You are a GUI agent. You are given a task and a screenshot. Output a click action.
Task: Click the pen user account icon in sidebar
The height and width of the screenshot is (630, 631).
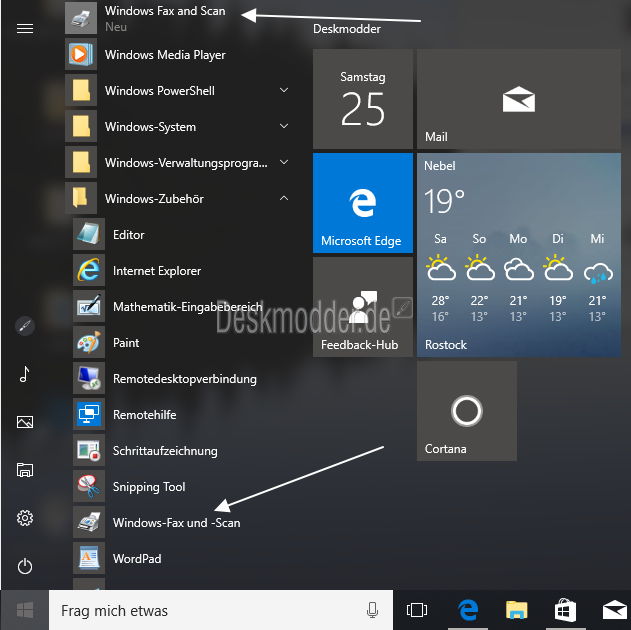coord(25,326)
